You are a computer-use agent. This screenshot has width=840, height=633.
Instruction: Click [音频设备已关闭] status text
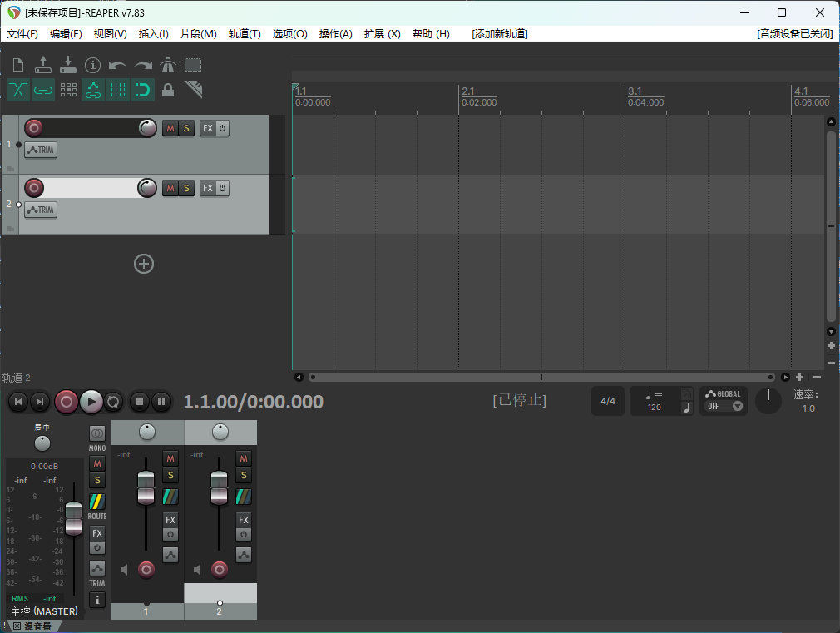[x=795, y=34]
